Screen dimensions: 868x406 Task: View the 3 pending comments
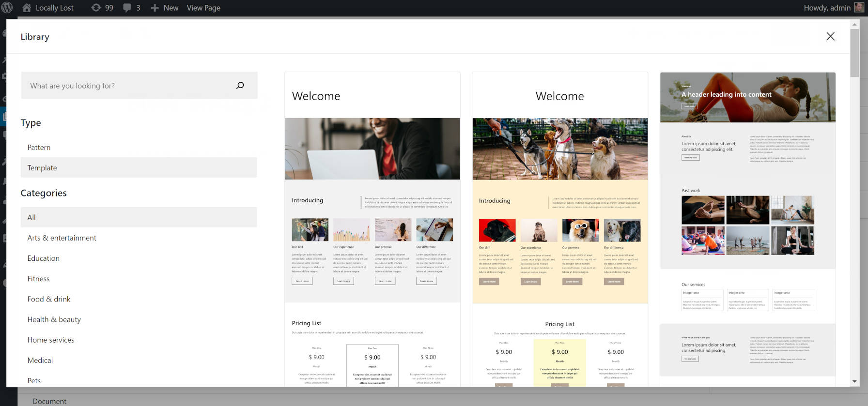(x=132, y=8)
